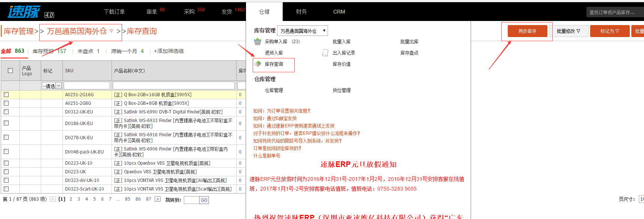Image resolution: width=644 pixels, height=219 pixels.
Task: Click the 速脉 4.0 logo
Action: 31,12
